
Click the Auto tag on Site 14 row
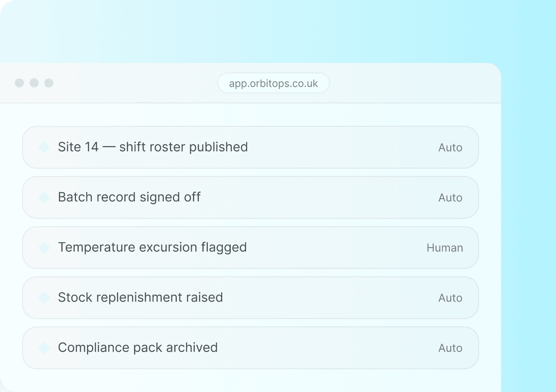coord(450,148)
